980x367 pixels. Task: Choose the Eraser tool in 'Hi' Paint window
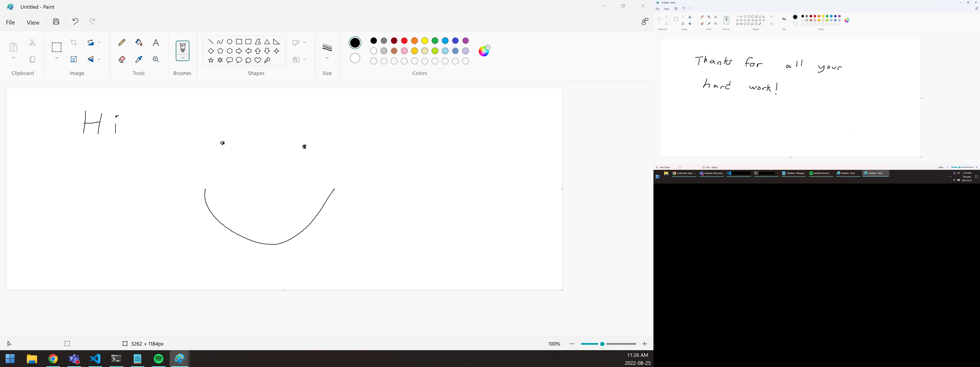[122, 59]
